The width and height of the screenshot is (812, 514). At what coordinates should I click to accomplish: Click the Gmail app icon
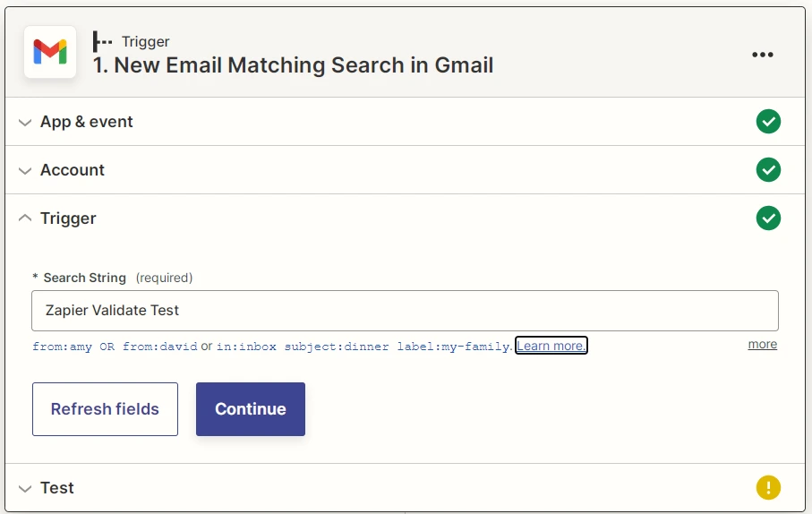[x=50, y=53]
